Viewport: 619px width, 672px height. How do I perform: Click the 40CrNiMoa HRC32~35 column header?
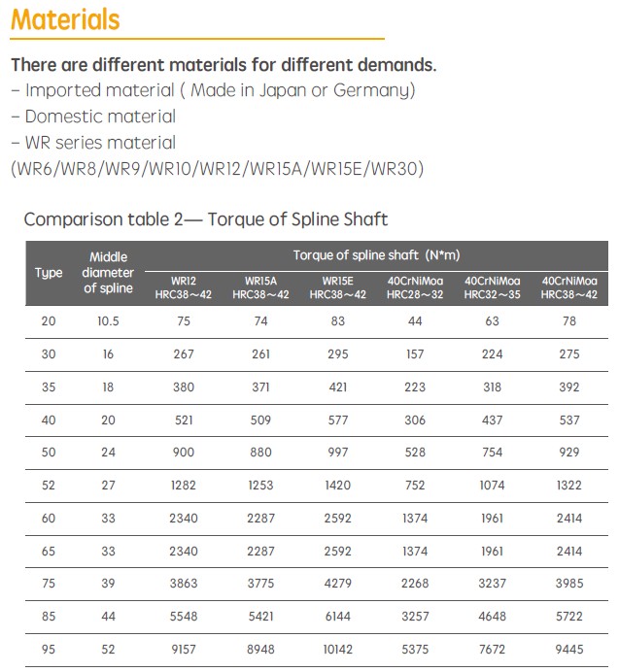coord(492,287)
